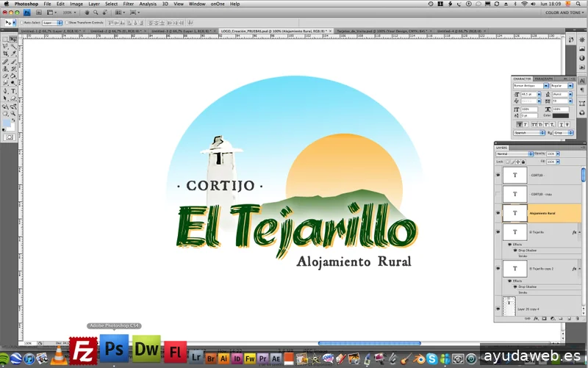Open the font size dropdown
Screen dimensions: 588x368
(x=539, y=95)
